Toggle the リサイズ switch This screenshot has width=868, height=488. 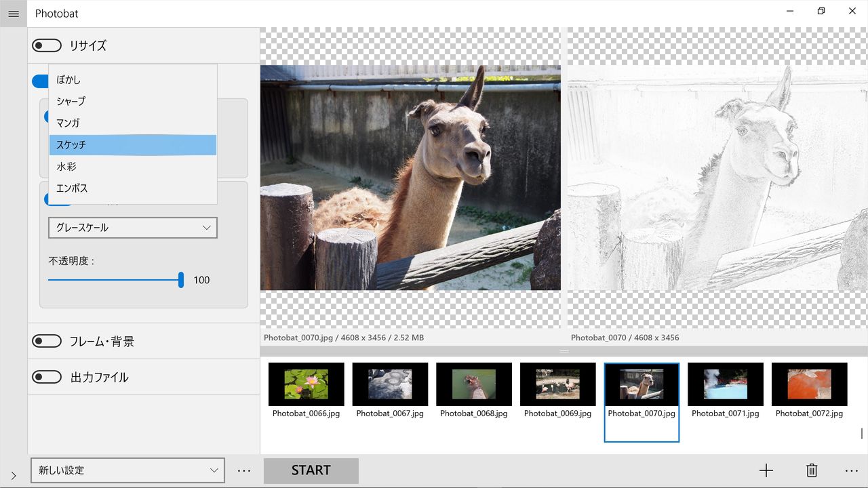[47, 45]
